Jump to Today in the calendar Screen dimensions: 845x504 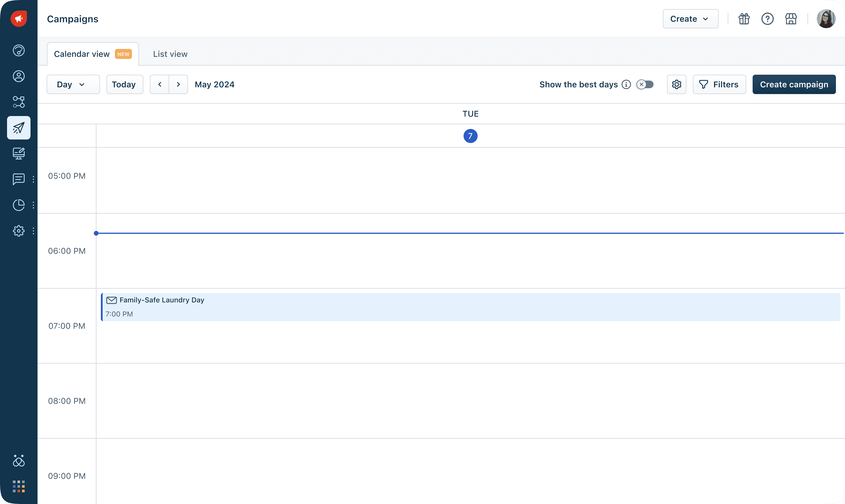[124, 84]
